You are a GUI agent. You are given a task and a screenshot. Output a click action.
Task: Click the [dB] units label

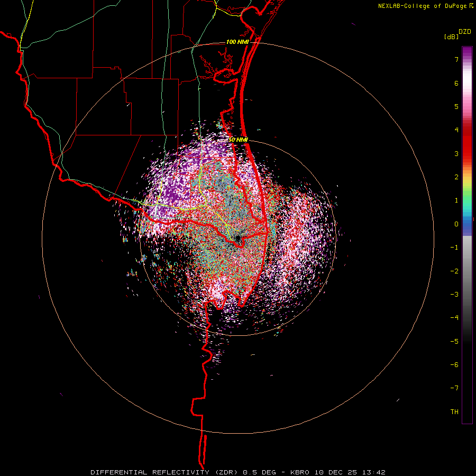pyautogui.click(x=451, y=36)
